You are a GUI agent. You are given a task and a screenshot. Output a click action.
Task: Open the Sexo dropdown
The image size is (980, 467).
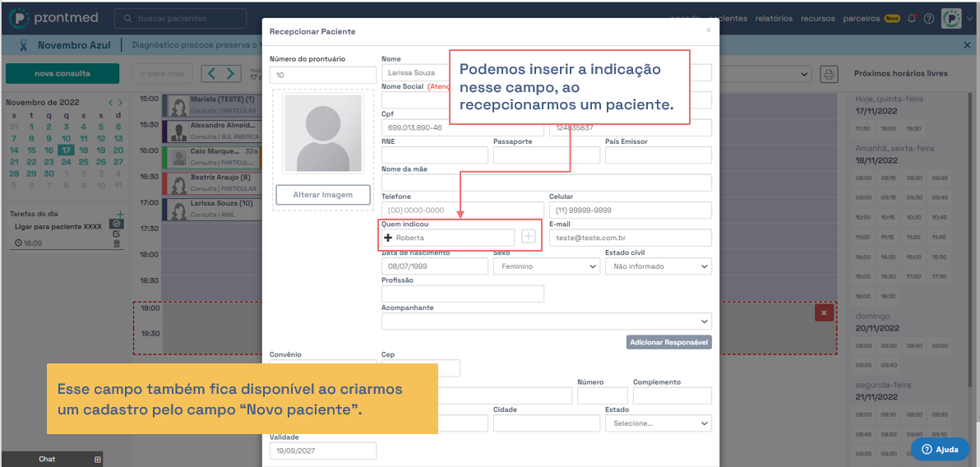tap(547, 266)
